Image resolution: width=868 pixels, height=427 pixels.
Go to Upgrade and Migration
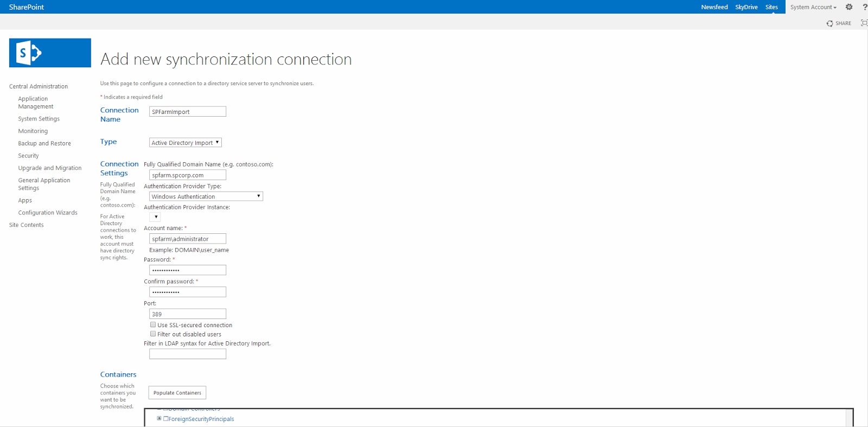[x=50, y=168]
